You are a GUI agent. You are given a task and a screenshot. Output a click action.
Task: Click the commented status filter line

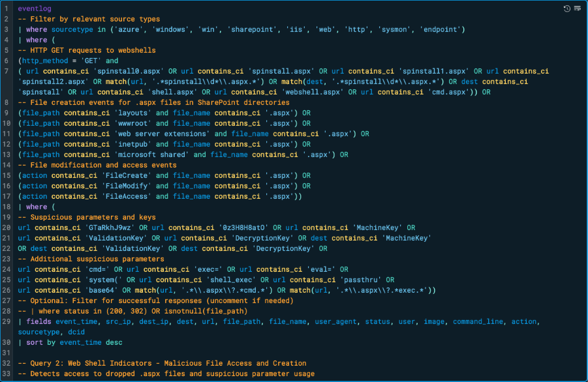131,311
